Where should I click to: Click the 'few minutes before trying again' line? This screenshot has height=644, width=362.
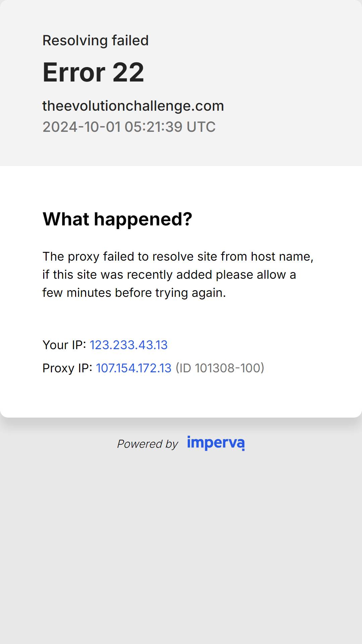[134, 293]
